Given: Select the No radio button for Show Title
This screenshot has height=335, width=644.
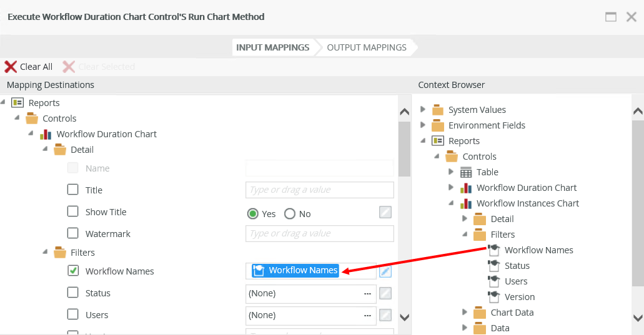Looking at the screenshot, I should click(x=290, y=214).
